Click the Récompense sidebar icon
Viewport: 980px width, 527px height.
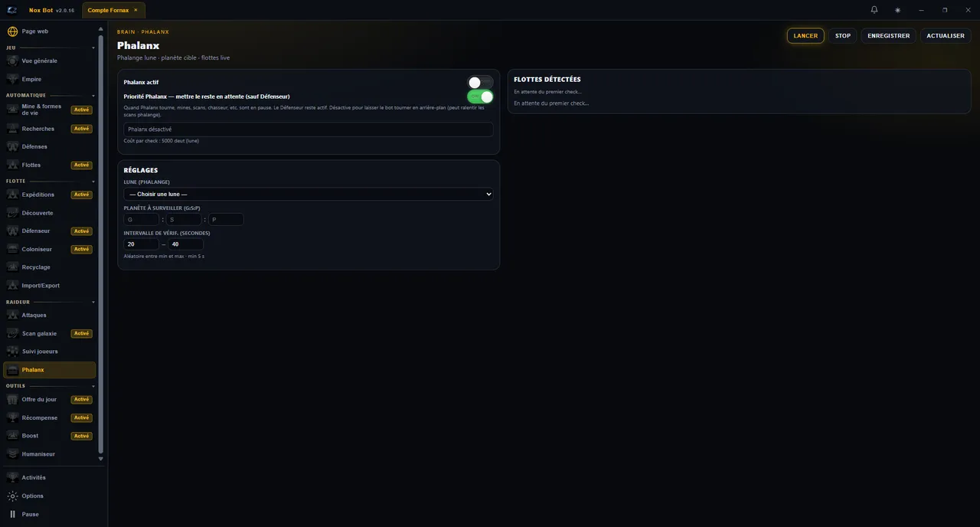(12, 417)
